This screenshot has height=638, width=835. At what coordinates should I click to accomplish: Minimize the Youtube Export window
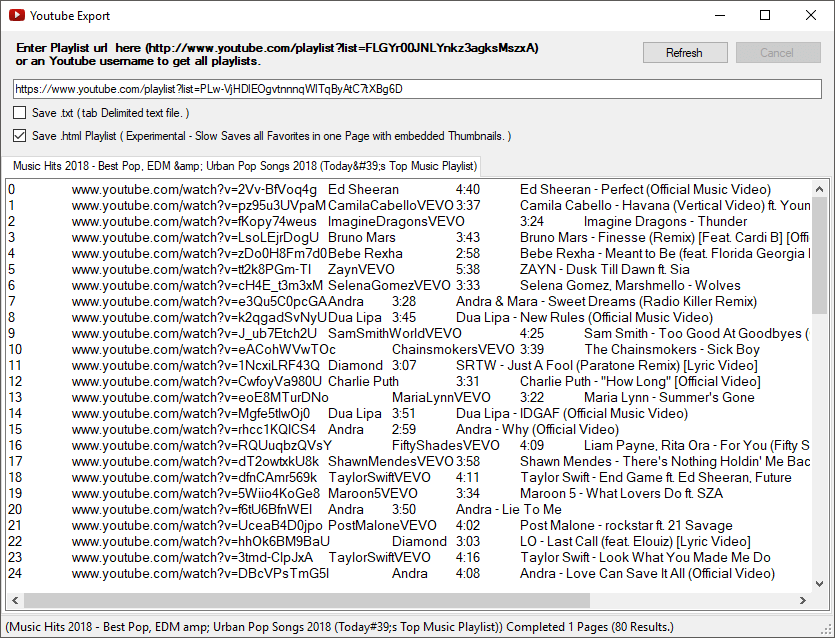pyautogui.click(x=720, y=15)
